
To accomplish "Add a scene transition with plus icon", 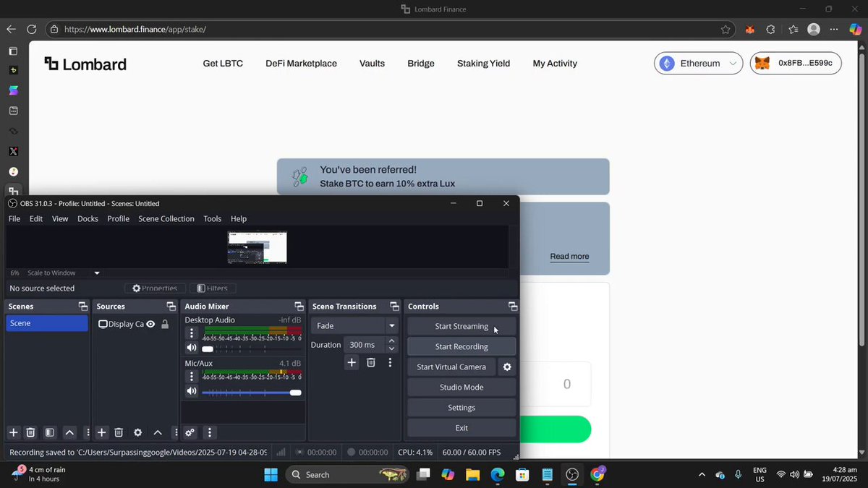I will pyautogui.click(x=352, y=362).
